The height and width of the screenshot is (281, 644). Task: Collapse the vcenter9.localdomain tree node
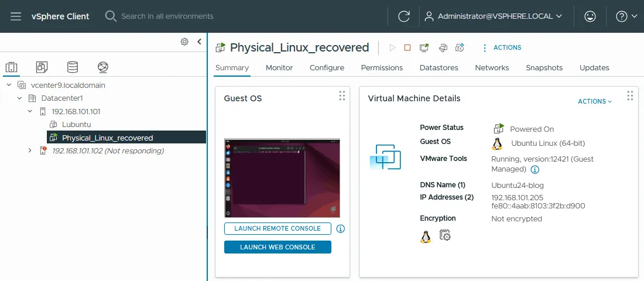pos(9,85)
